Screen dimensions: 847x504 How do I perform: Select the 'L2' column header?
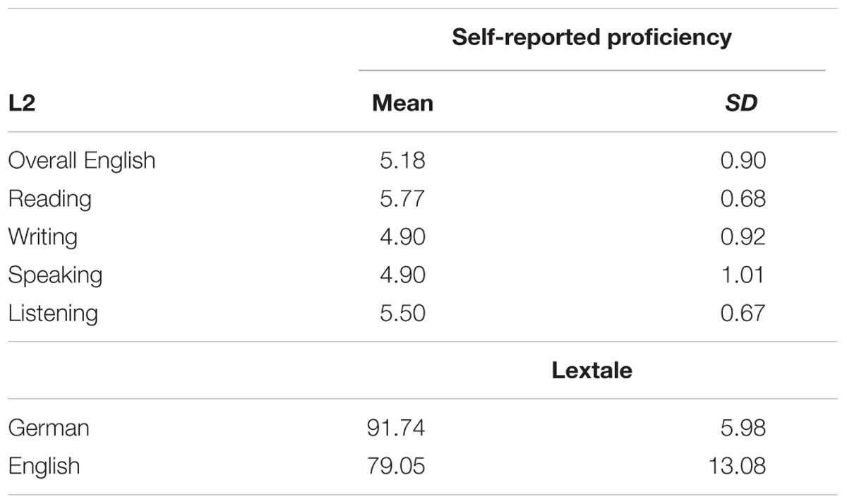(x=21, y=103)
